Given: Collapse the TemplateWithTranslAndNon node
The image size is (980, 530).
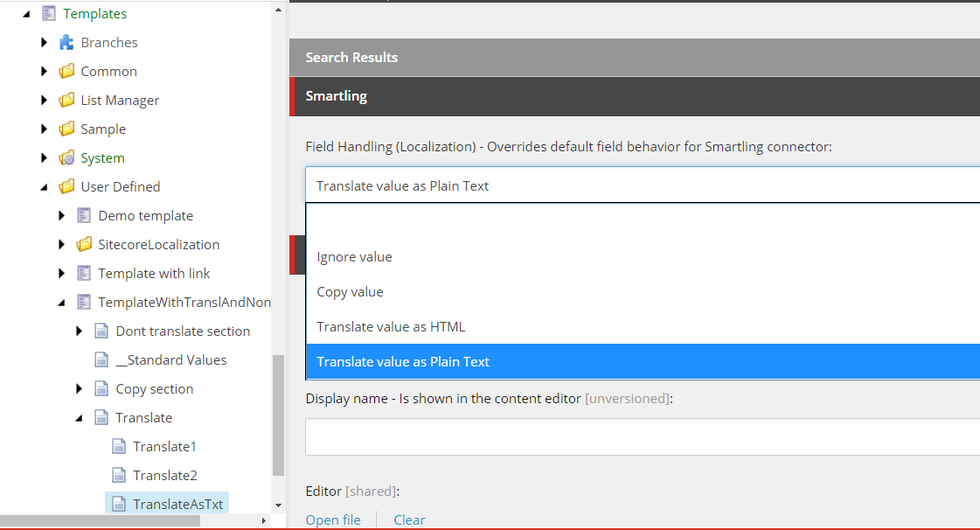Looking at the screenshot, I should [x=61, y=303].
